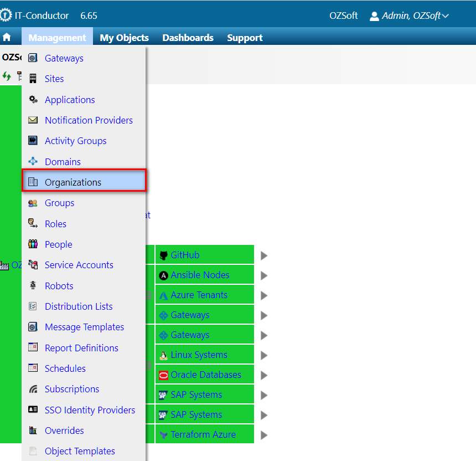Expand the Ansible Nodes row arrow
The height and width of the screenshot is (461, 476).
click(x=264, y=275)
